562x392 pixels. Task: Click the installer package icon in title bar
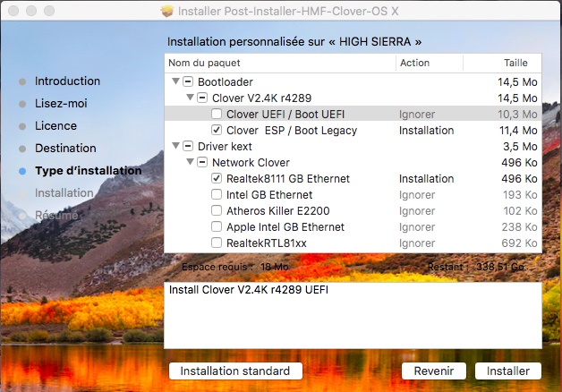pyautogui.click(x=167, y=11)
